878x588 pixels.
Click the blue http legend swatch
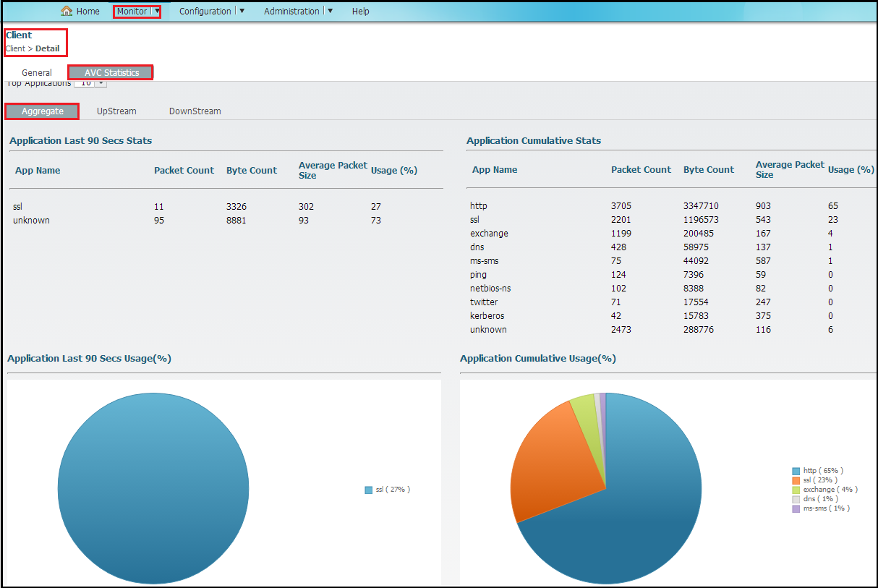(x=796, y=471)
